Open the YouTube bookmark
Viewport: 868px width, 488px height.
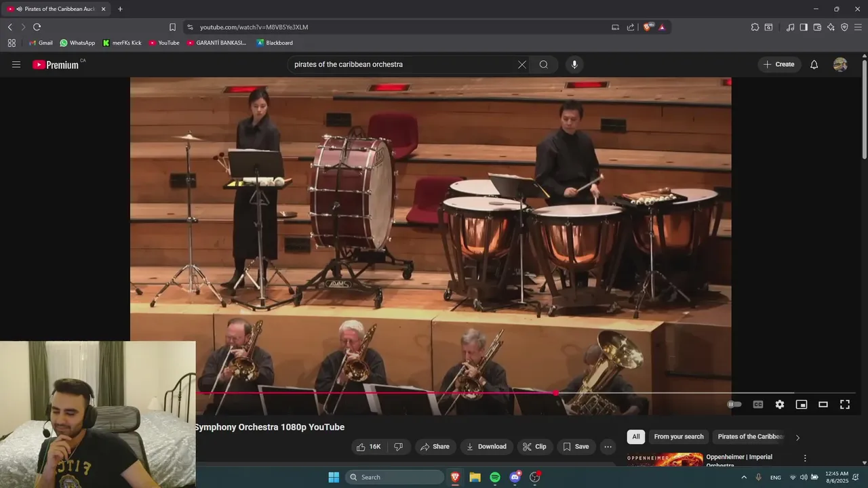(164, 43)
